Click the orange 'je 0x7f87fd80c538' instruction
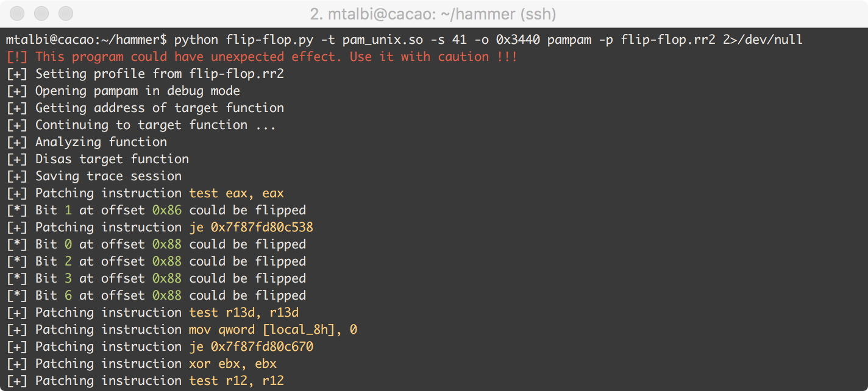The image size is (868, 391). pos(251,227)
